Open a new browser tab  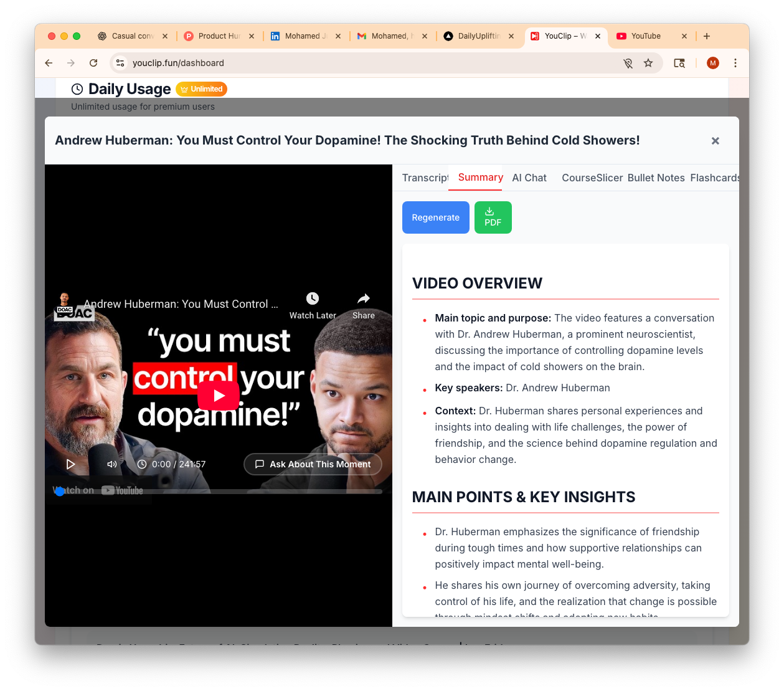(x=707, y=36)
